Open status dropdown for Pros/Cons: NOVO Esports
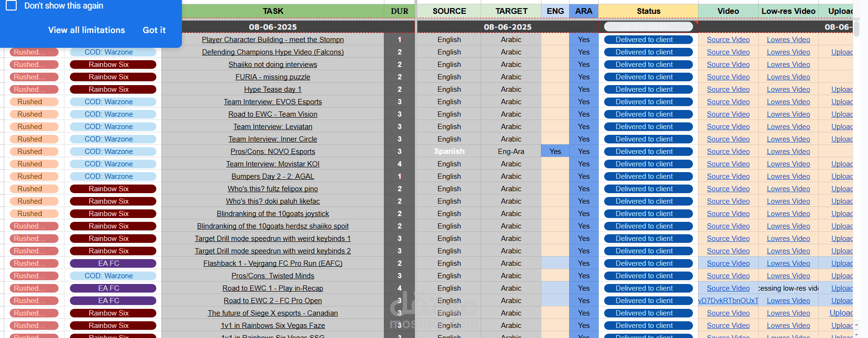868x338 pixels. click(x=648, y=152)
